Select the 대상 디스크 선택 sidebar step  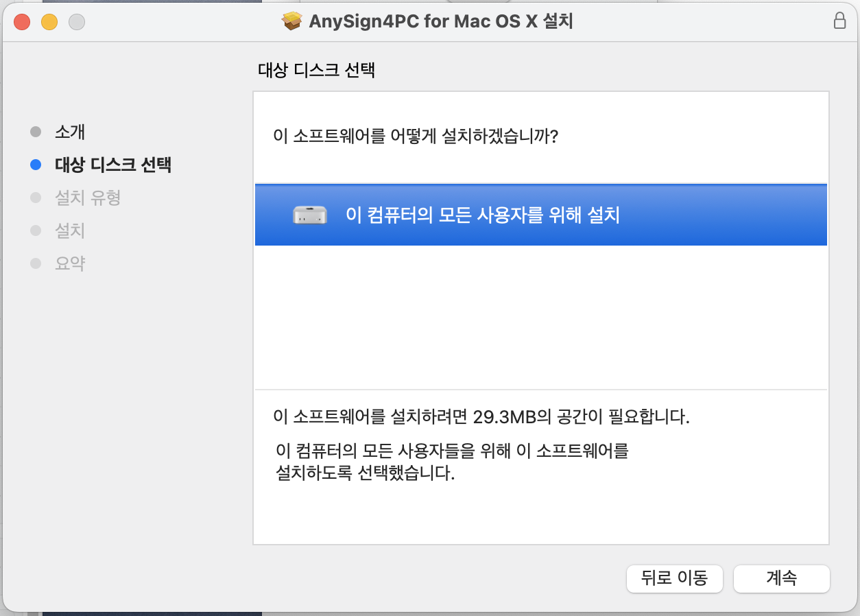(x=113, y=165)
